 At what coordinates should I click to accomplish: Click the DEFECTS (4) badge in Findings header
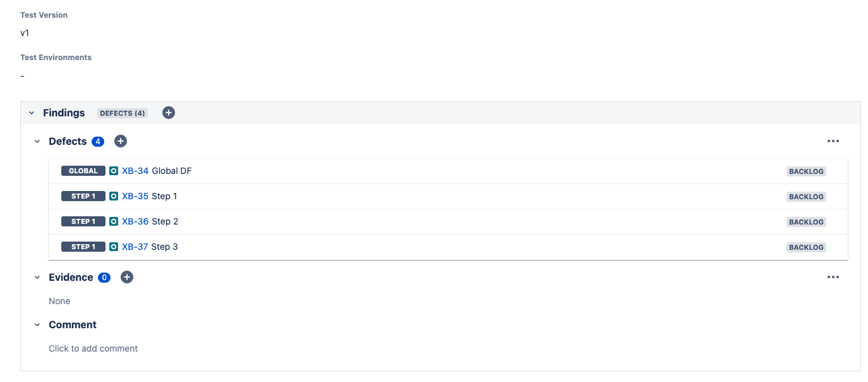pyautogui.click(x=123, y=113)
